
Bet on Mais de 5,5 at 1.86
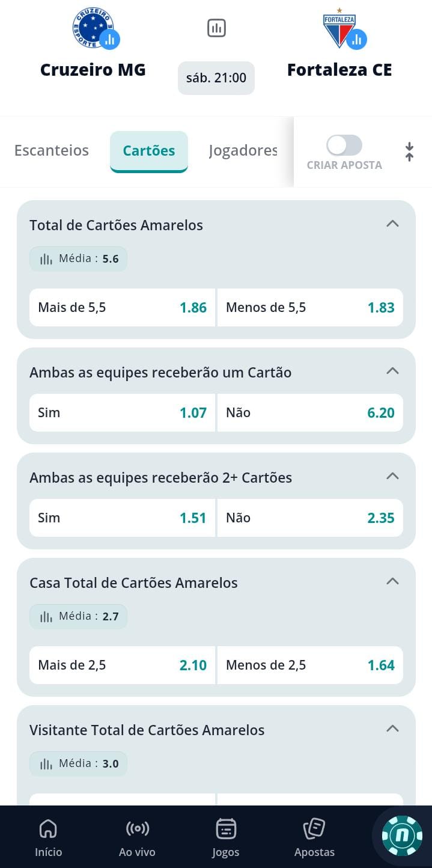coord(123,308)
